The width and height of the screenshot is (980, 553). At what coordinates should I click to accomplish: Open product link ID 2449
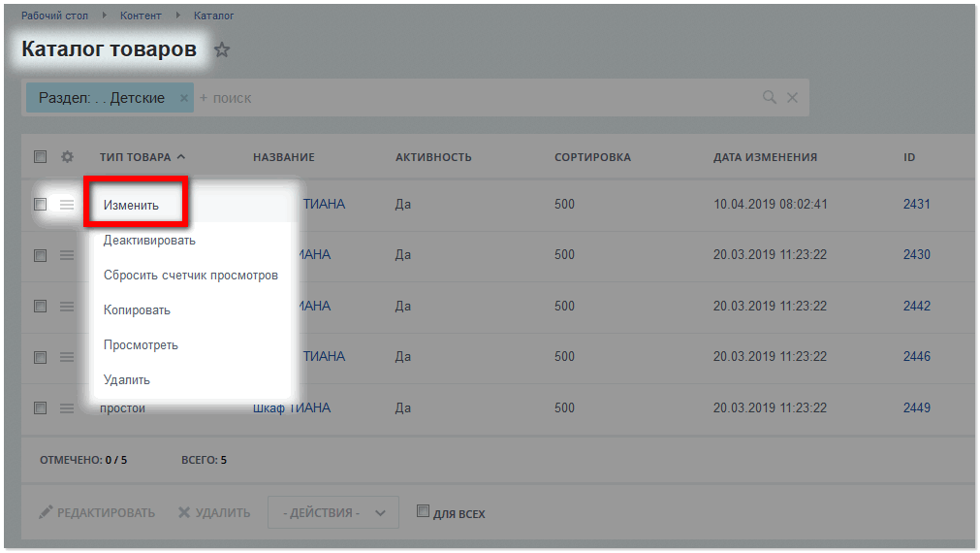point(916,407)
